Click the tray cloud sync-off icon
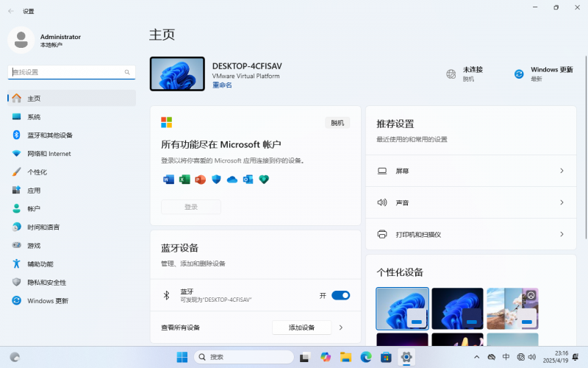Image resolution: width=588 pixels, height=368 pixels. pos(491,357)
